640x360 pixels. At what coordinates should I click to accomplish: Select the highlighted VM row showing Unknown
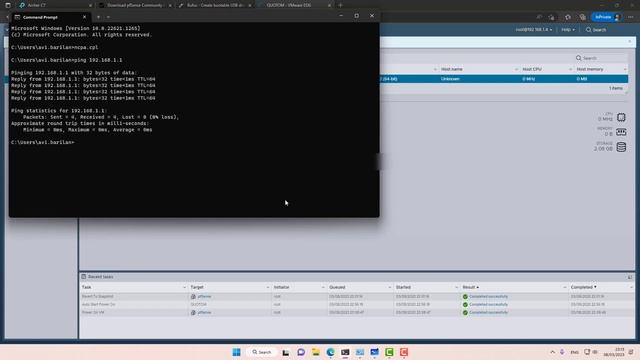[504, 79]
